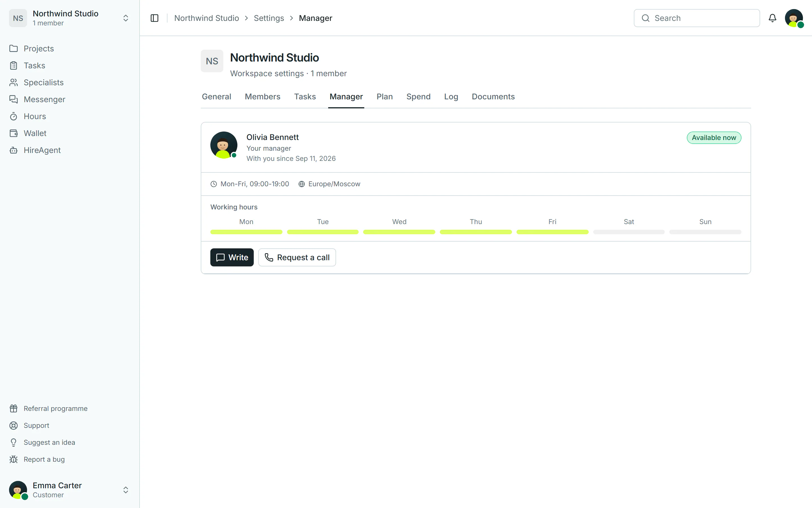Open the Plan tab
The height and width of the screenshot is (508, 812).
385,97
